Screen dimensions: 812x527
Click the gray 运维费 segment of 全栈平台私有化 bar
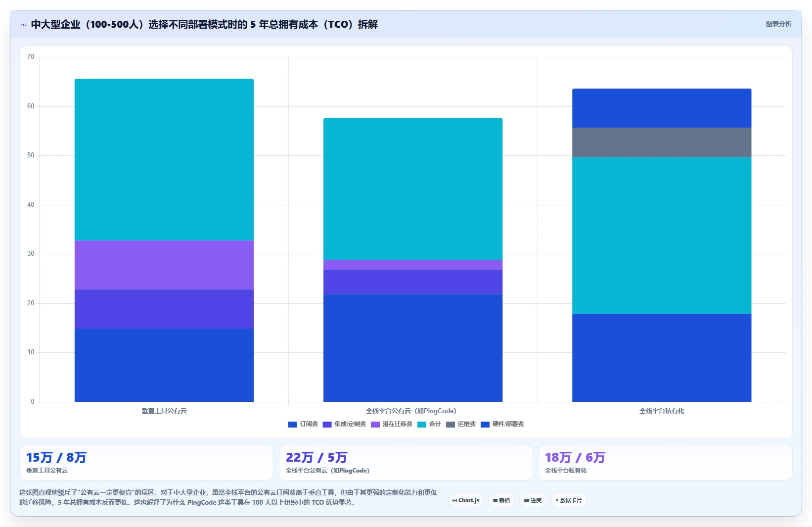point(662,143)
